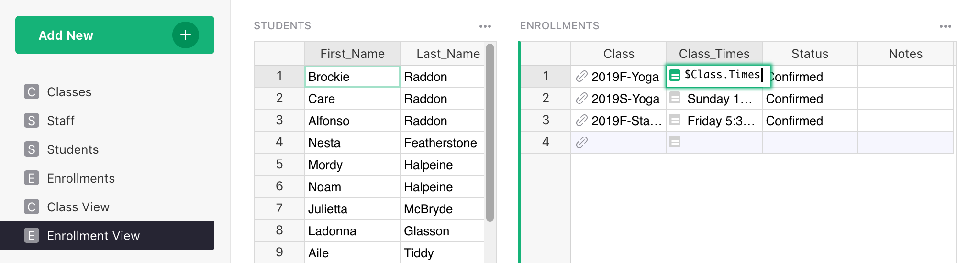
Task: Click the Status column header
Action: pyautogui.click(x=810, y=54)
